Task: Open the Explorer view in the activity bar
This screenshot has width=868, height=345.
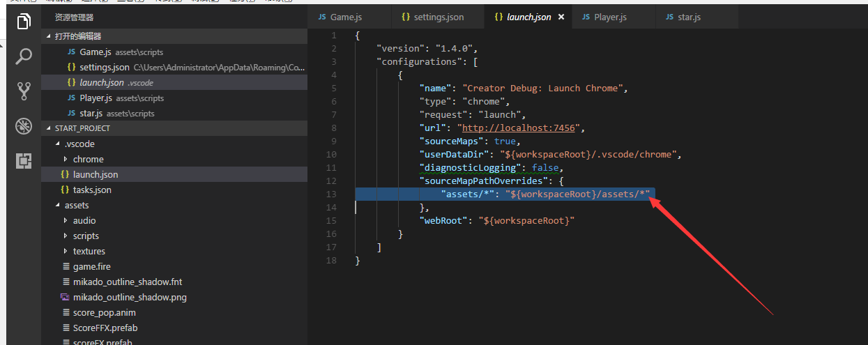Action: point(24,22)
